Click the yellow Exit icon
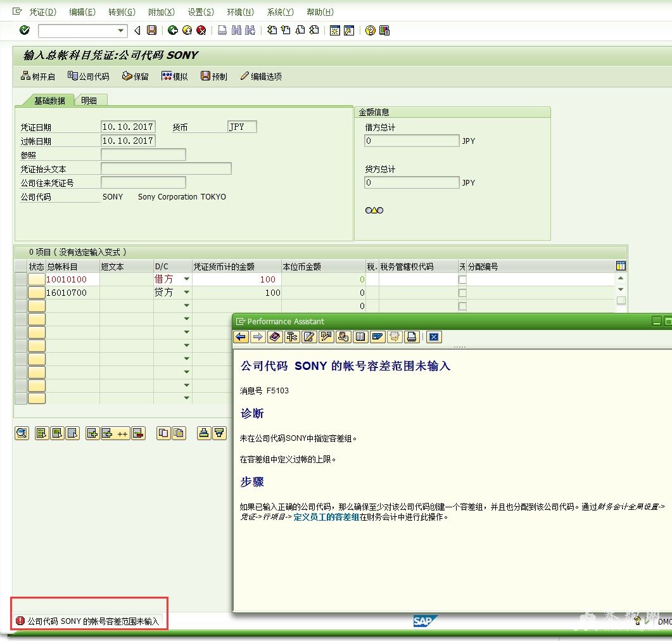 (187, 30)
